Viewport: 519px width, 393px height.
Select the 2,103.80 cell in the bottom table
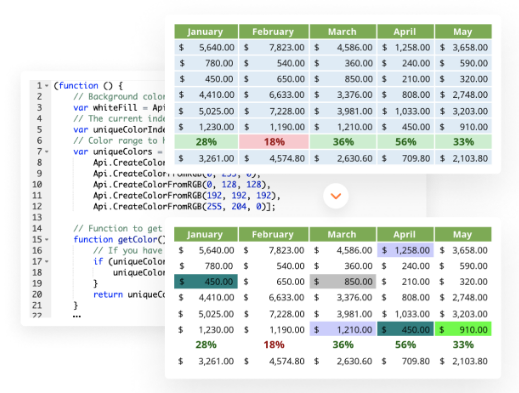pos(463,361)
